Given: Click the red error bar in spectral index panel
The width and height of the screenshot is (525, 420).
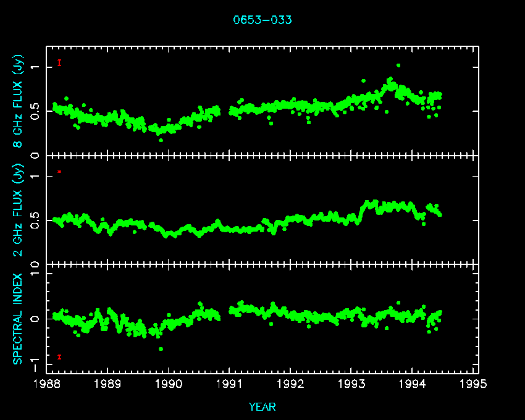Looking at the screenshot, I should 59,357.
